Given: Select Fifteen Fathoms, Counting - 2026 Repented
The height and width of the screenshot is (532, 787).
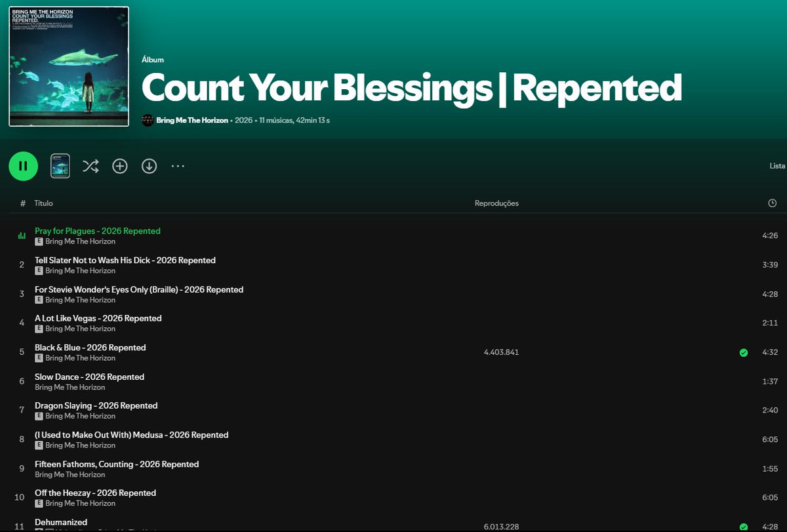Looking at the screenshot, I should [x=117, y=464].
